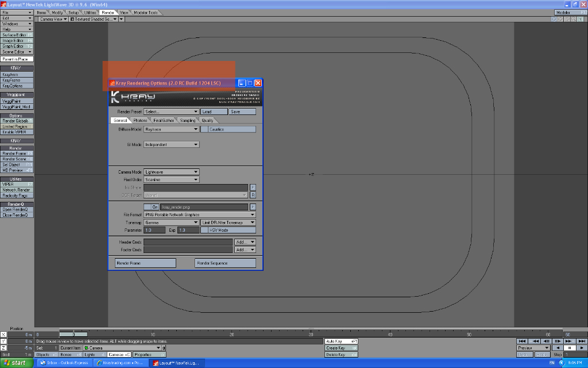588x368 pixels.
Task: Switch to the Final Gather tab
Action: tap(164, 120)
